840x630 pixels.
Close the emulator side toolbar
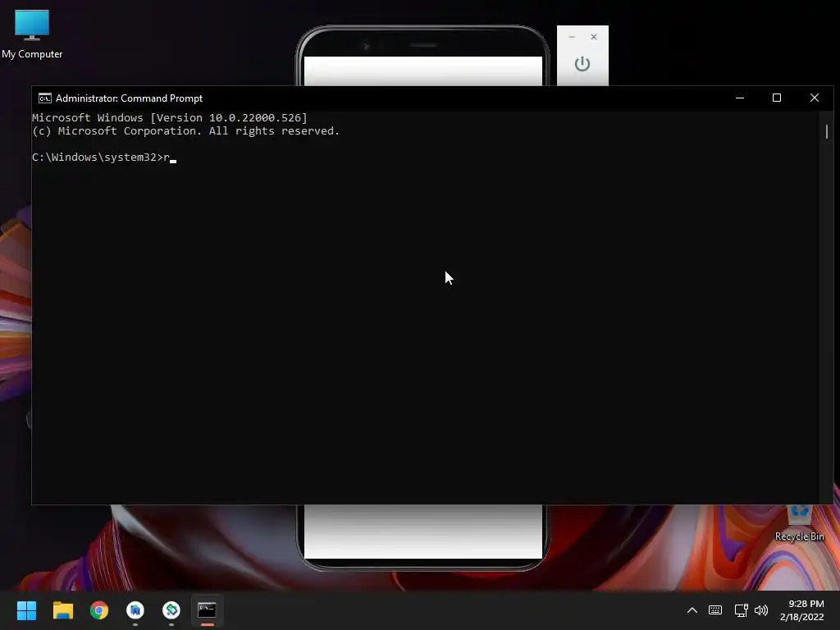point(594,37)
